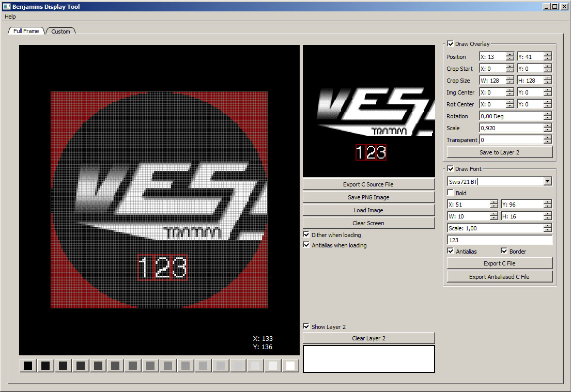This screenshot has height=392, width=571.
Task: Disable Antialias when loading
Action: (306, 245)
